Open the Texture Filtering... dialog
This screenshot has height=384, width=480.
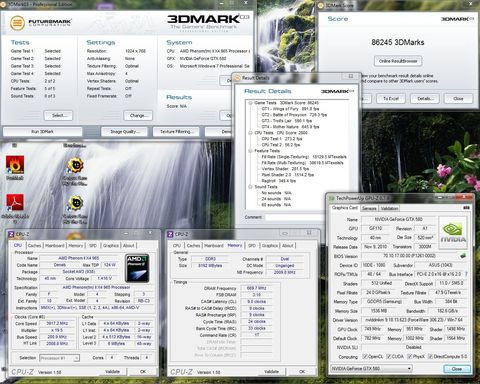click(x=176, y=132)
